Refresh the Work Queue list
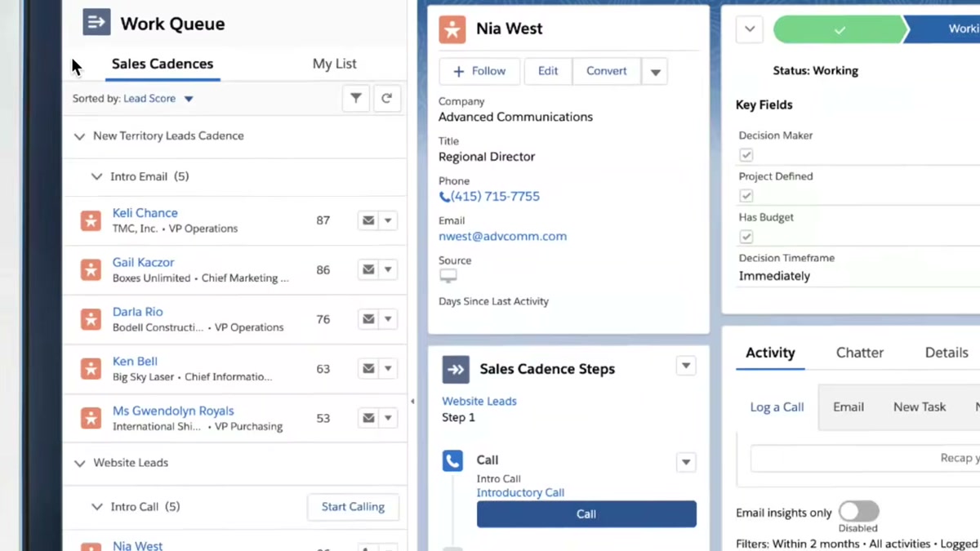980x551 pixels. (x=386, y=99)
